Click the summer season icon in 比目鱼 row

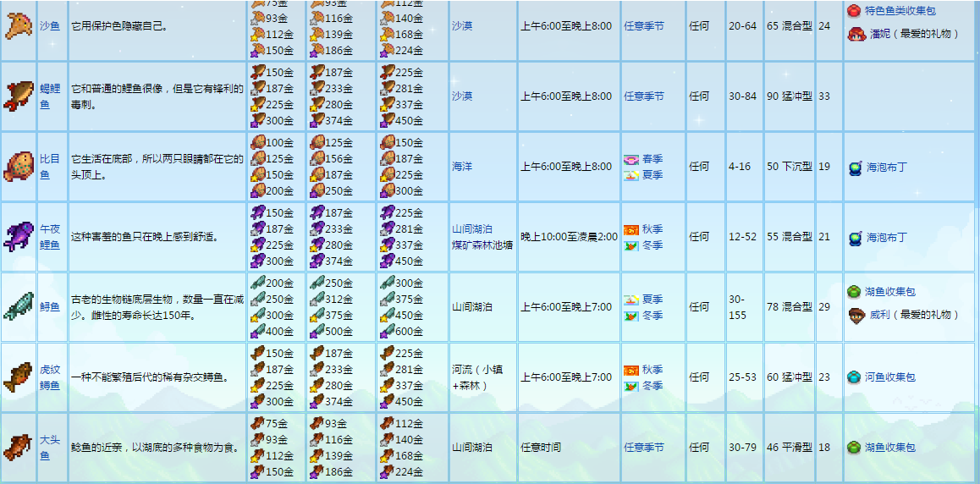tap(631, 175)
